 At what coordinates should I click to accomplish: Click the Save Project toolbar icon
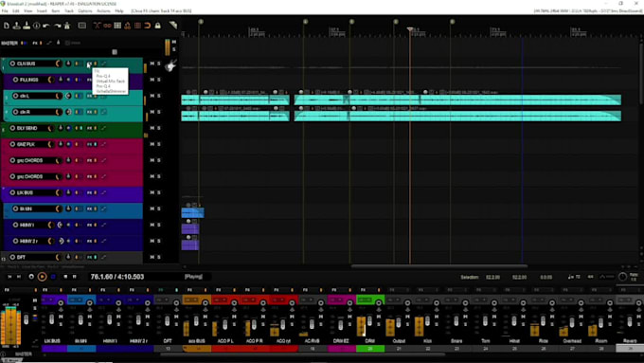point(27,26)
